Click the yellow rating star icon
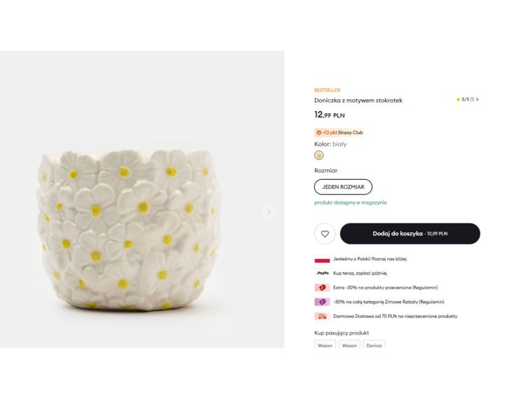This screenshot has height=399, width=532. [x=458, y=99]
